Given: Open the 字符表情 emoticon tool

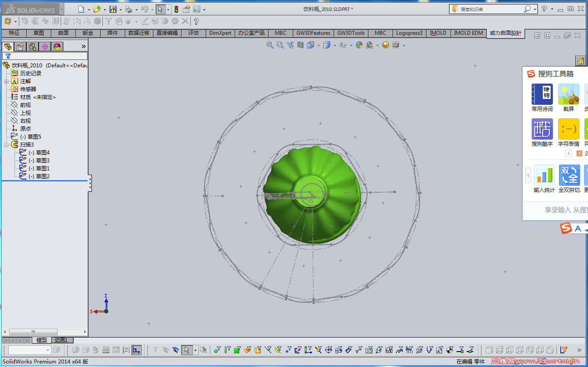Looking at the screenshot, I should [569, 132].
